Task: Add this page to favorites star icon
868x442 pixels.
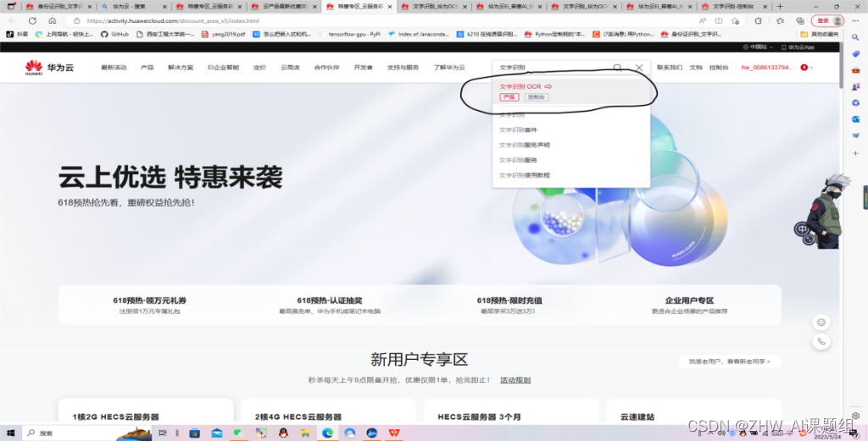Action: point(735,20)
